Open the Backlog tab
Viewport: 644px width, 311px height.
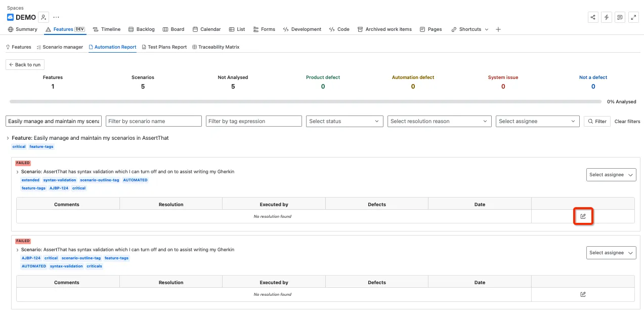[142, 29]
